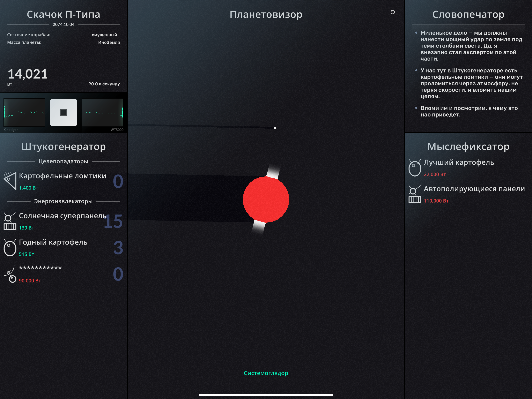The width and height of the screenshot is (532, 399).
Task: Click the small circle icon in Планетовизор
Action: point(393,12)
